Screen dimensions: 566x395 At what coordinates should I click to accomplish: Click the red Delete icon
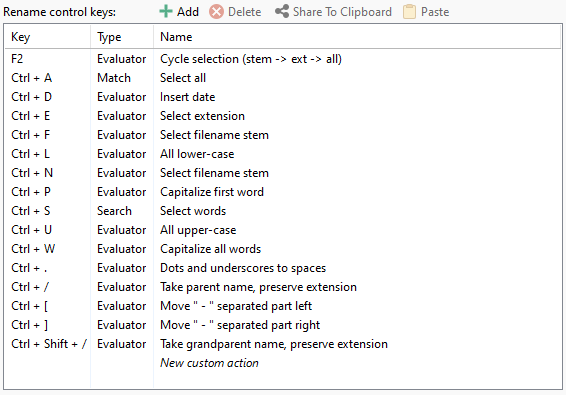[216, 12]
